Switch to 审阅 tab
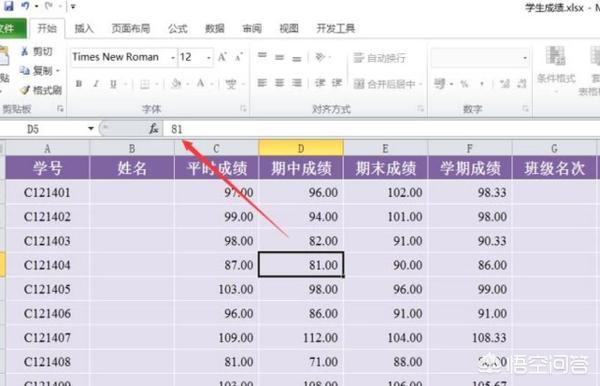Viewport: 600px width, 386px height. (x=252, y=28)
